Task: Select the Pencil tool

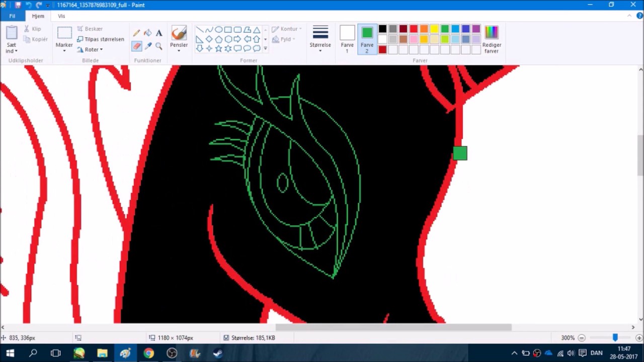Action: [136, 33]
